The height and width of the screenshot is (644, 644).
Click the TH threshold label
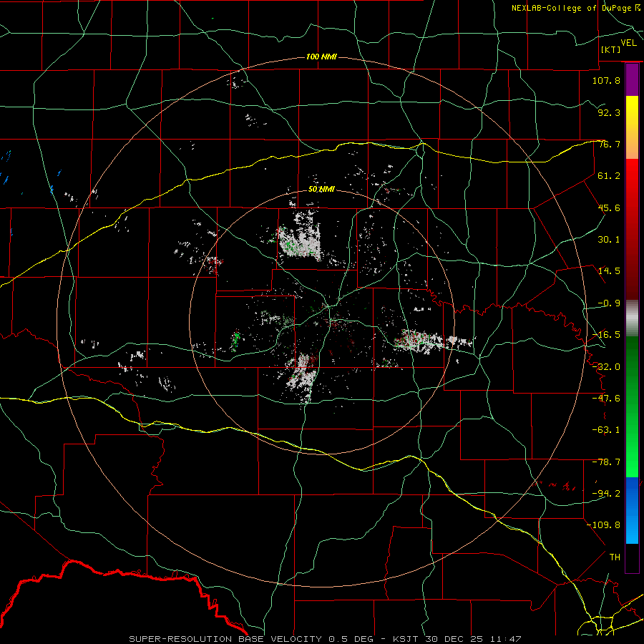[x=615, y=557]
